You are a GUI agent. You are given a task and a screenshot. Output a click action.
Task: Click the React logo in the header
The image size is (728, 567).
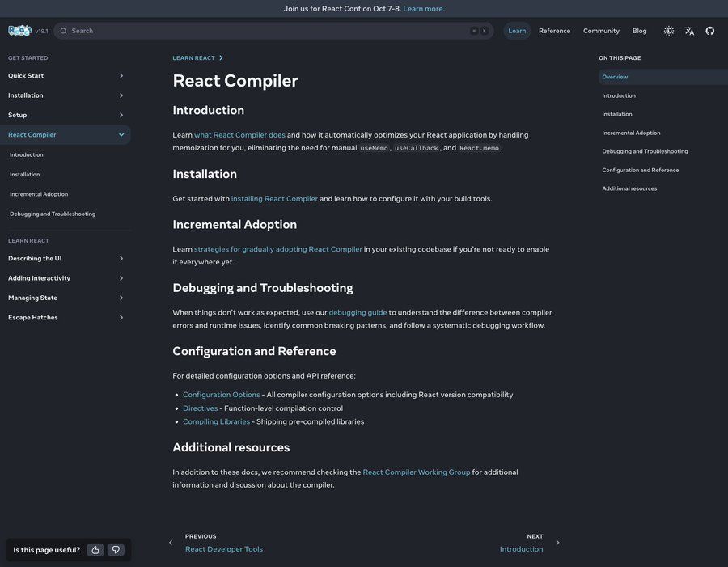point(20,31)
